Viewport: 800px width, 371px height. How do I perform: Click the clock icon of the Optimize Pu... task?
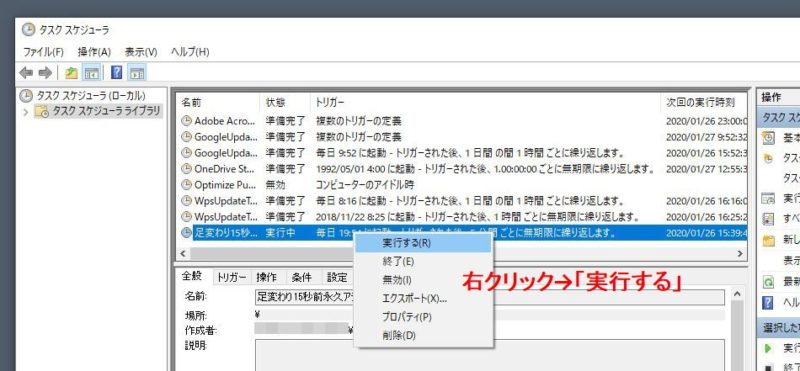pyautogui.click(x=187, y=184)
